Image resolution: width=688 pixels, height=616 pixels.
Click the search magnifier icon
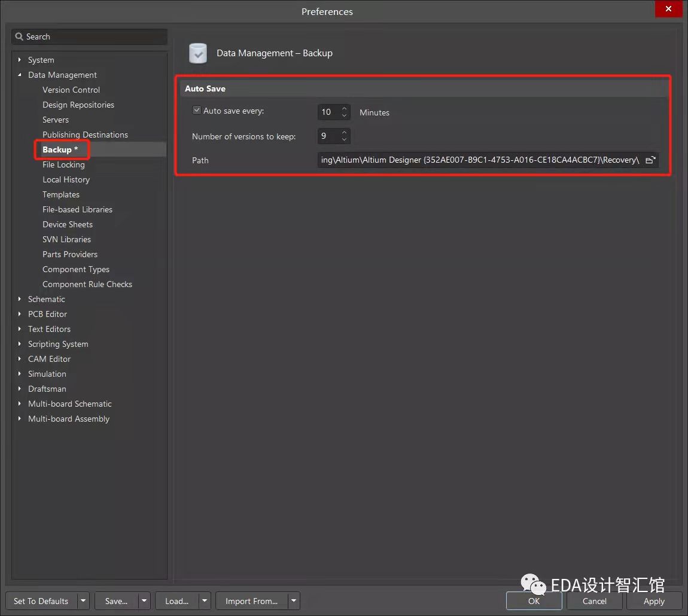coord(19,36)
